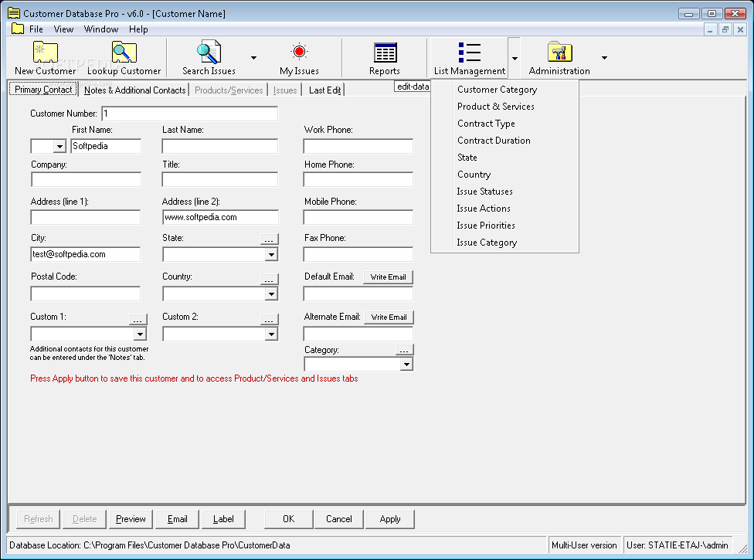Image resolution: width=754 pixels, height=560 pixels.
Task: Click the Fax Phone input field
Action: coord(358,254)
